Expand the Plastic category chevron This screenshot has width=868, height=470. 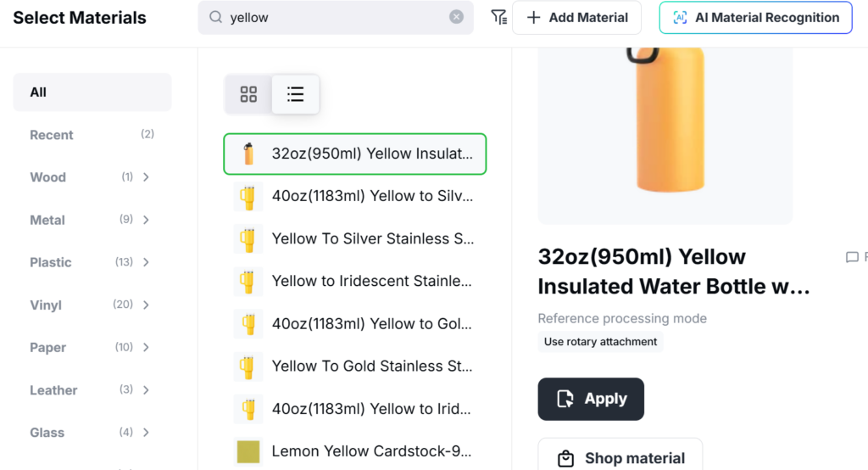pos(146,262)
